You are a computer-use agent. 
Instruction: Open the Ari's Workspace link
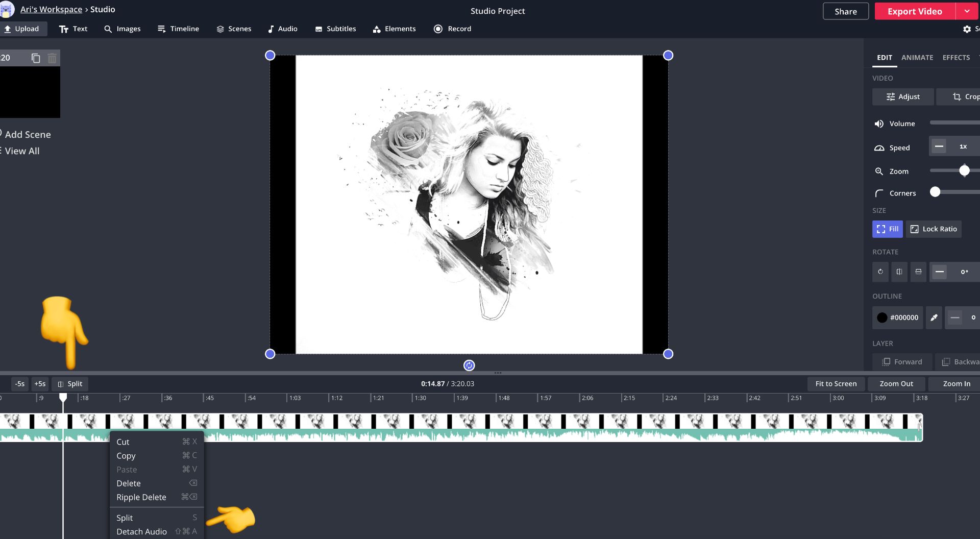click(x=51, y=9)
